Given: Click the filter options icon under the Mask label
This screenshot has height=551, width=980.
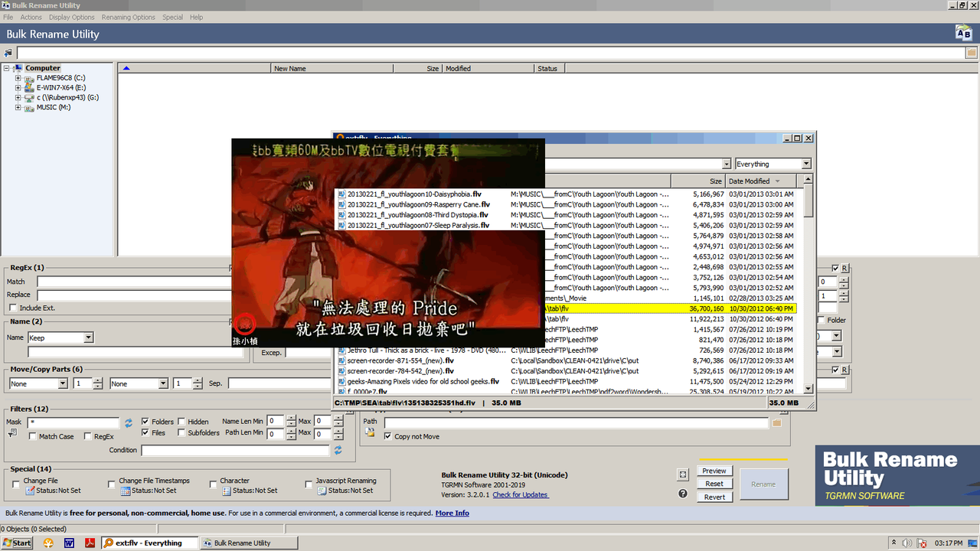Looking at the screenshot, I should click(12, 434).
